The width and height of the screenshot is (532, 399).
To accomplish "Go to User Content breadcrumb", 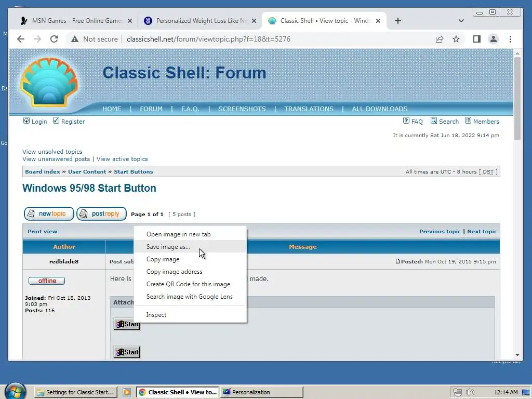I will 87,171.
